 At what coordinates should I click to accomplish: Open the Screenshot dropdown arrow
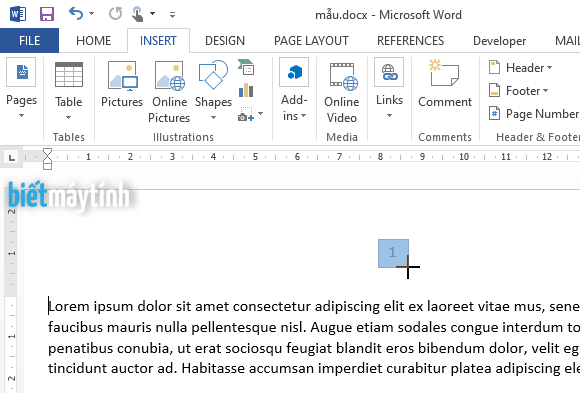click(260, 114)
